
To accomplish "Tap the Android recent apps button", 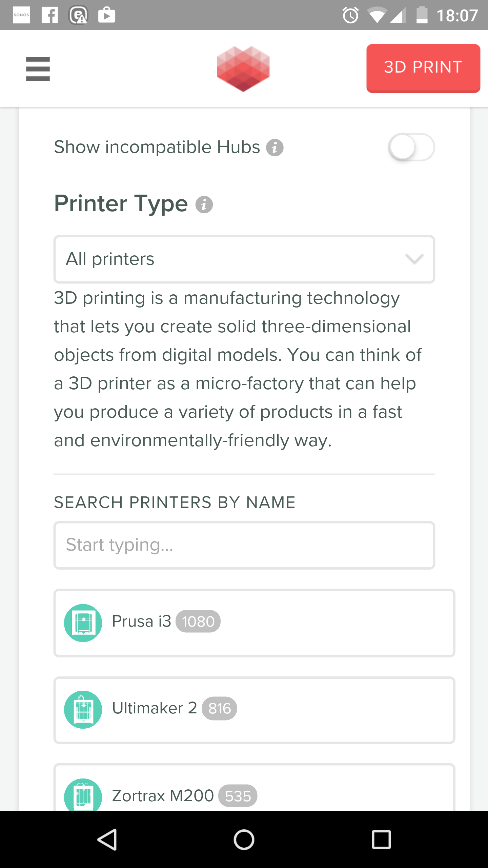I will click(x=381, y=840).
